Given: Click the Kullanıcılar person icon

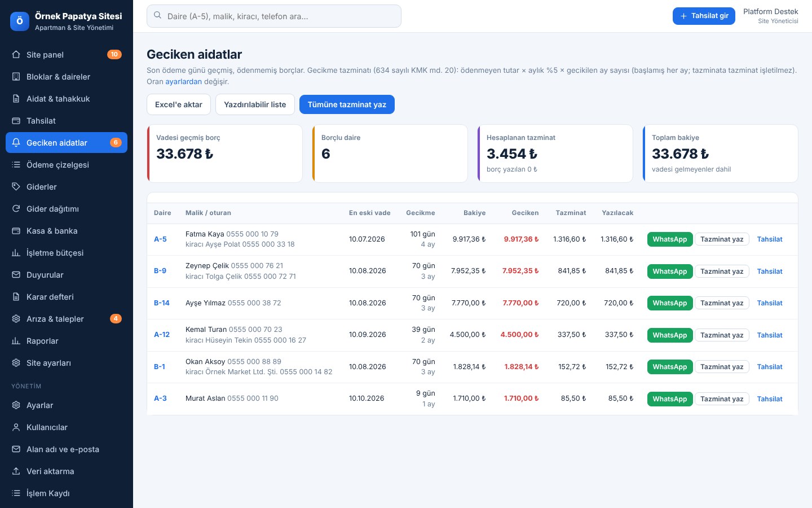Looking at the screenshot, I should (16, 427).
